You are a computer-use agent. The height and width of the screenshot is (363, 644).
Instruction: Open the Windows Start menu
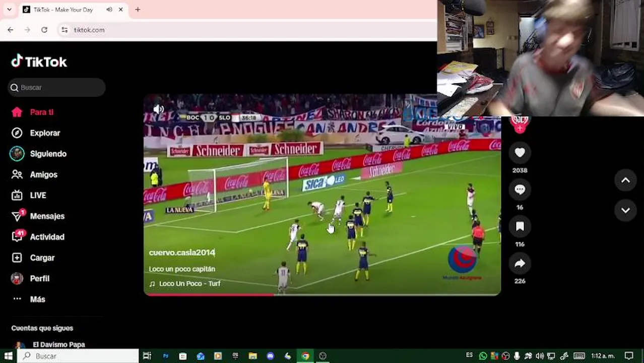pyautogui.click(x=9, y=356)
